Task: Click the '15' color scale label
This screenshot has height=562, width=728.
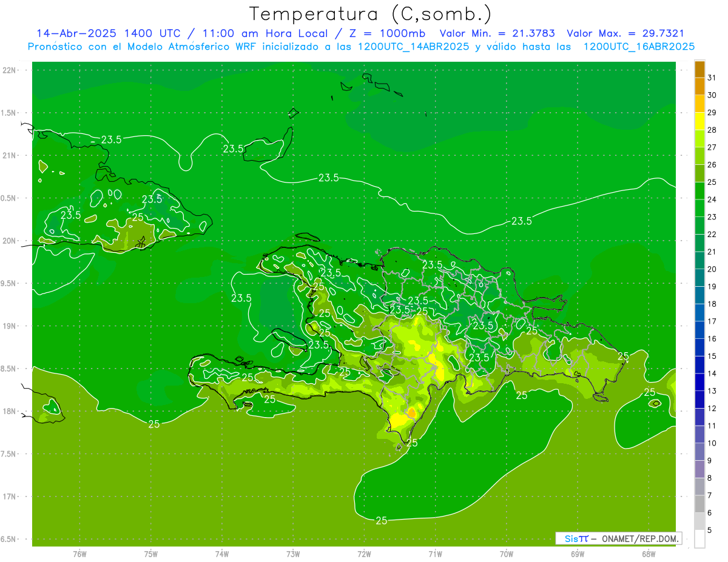Action: (x=712, y=356)
